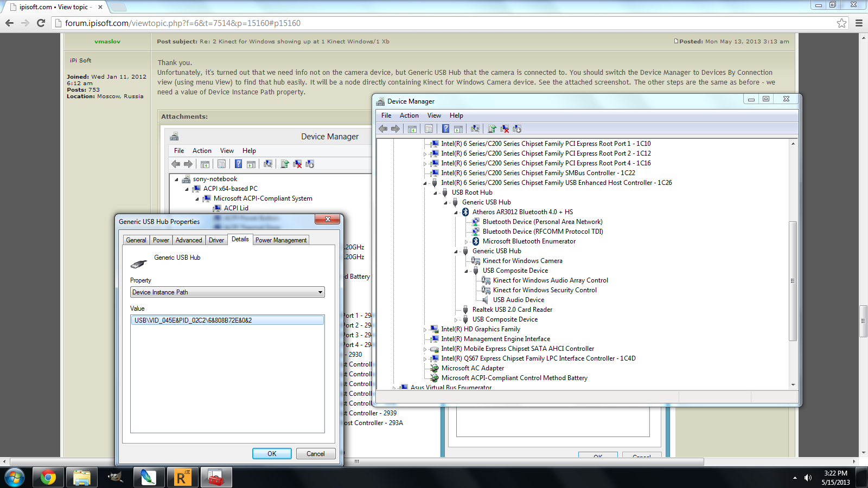Click Uninstall icon in attached Device Manager screenshot
868x488 pixels.
(x=297, y=164)
